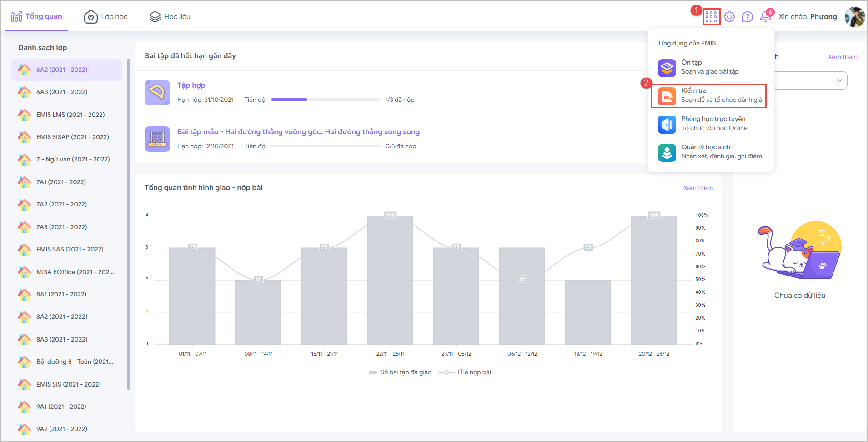
Task: Open the notifications bell
Action: tap(766, 17)
